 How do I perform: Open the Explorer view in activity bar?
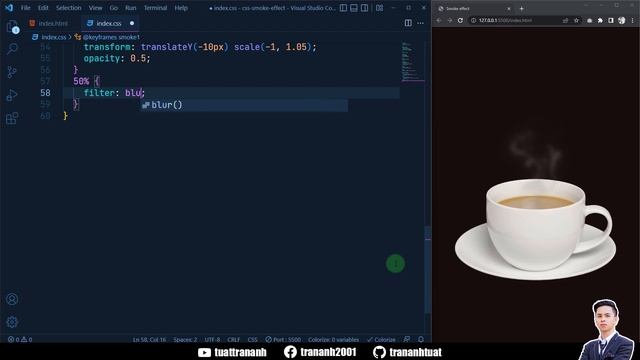(12, 27)
